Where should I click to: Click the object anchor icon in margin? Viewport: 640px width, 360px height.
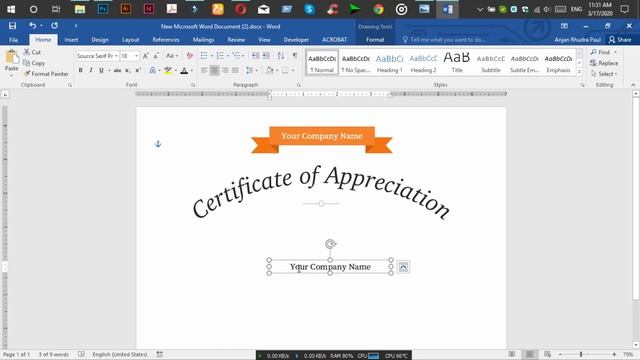(x=158, y=144)
